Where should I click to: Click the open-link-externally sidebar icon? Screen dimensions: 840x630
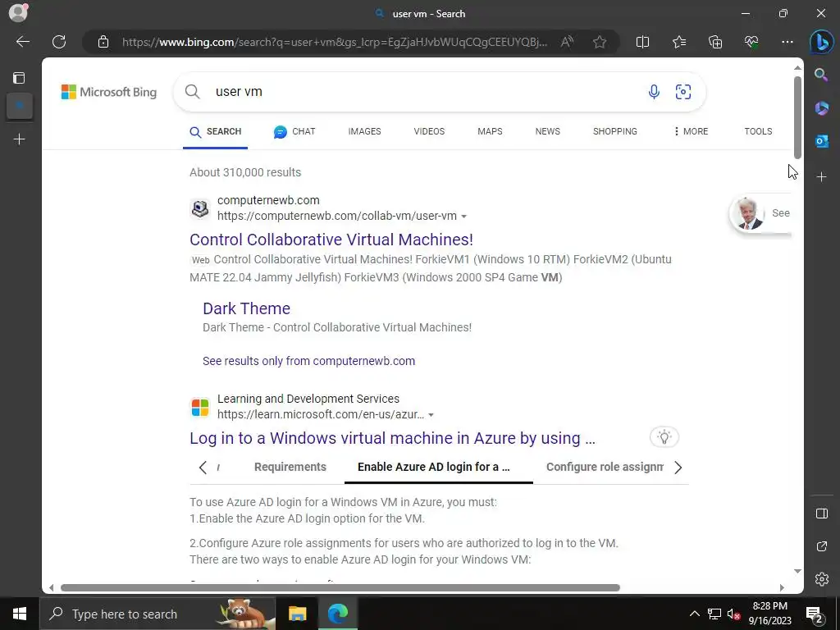pyautogui.click(x=822, y=546)
